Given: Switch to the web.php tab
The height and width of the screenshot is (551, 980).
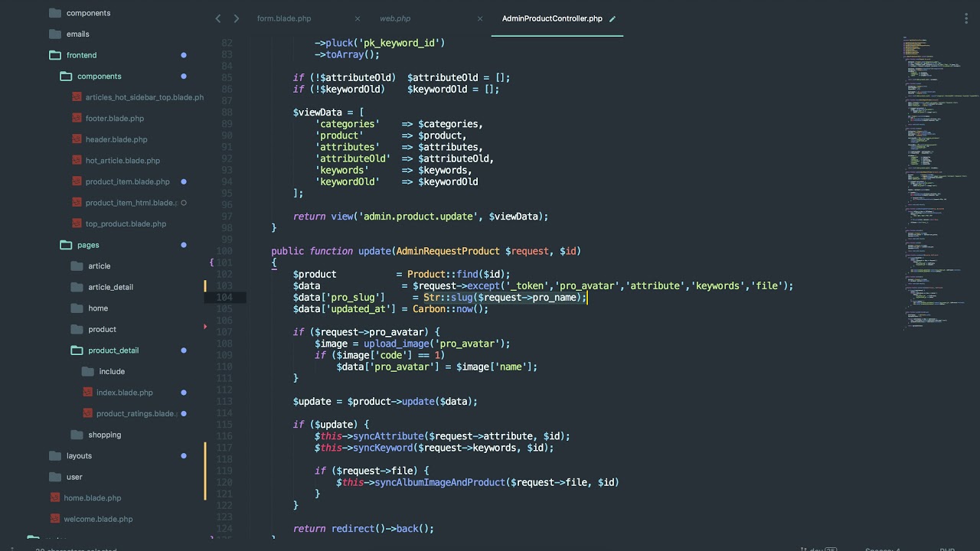Looking at the screenshot, I should click(395, 18).
